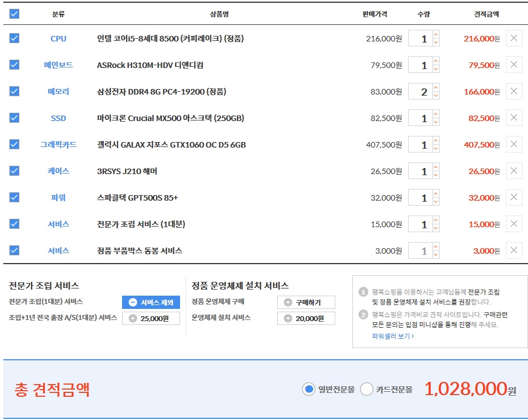
Task: Click product name 스파클텍 GPT500S 85+
Action: click(x=138, y=197)
